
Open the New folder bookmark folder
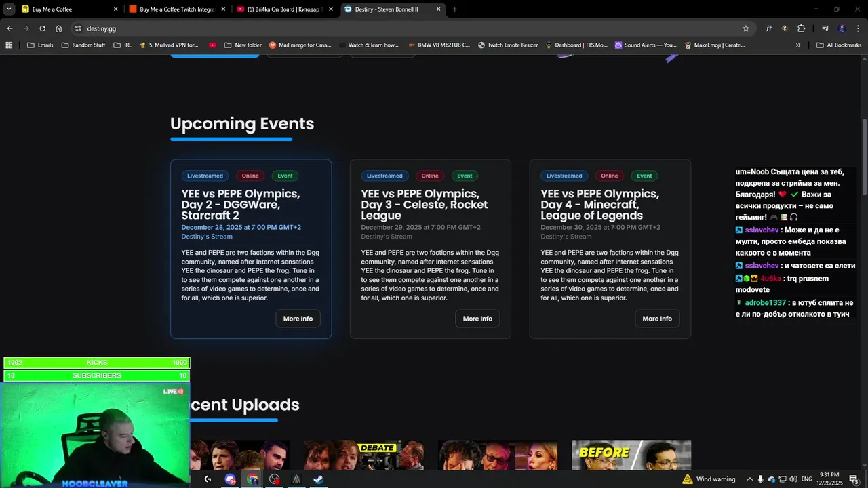coord(243,45)
